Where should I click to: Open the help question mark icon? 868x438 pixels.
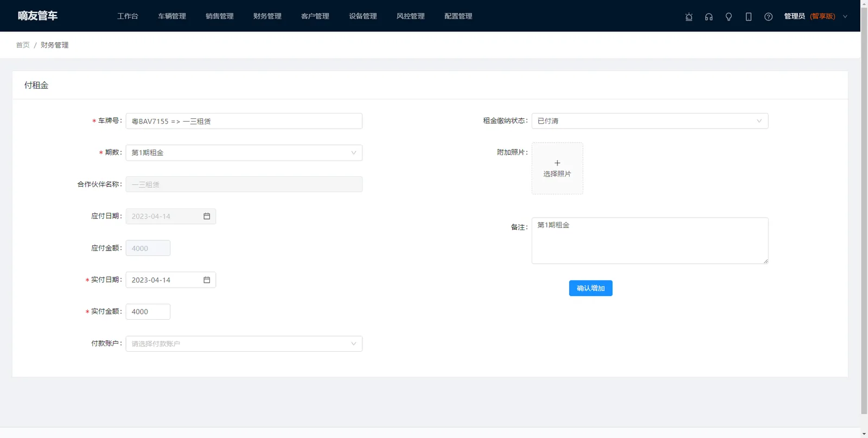pos(768,16)
